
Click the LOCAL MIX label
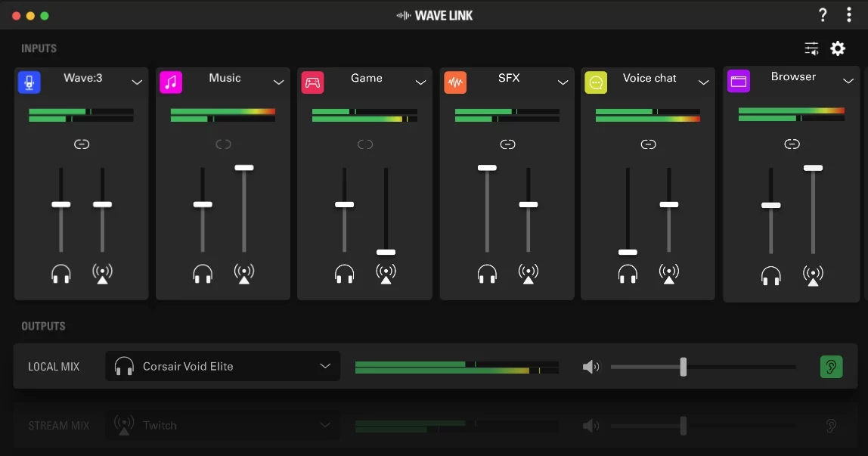tap(54, 367)
